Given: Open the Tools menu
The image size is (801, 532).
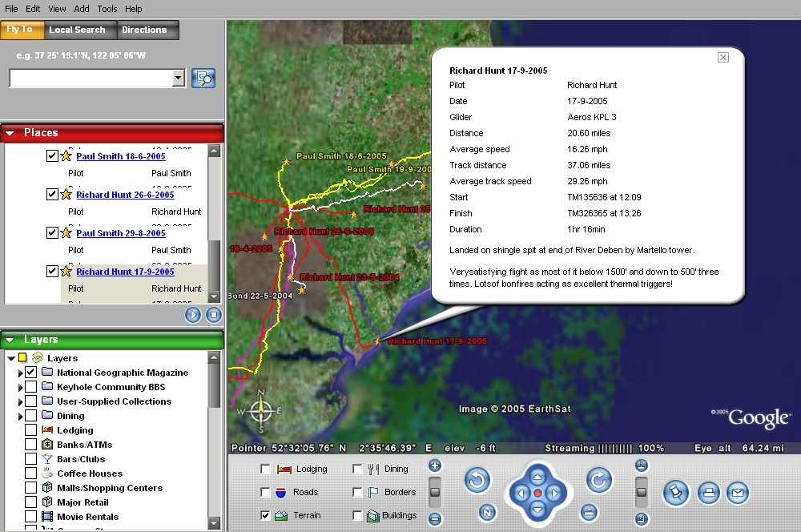Looking at the screenshot, I should coord(107,9).
